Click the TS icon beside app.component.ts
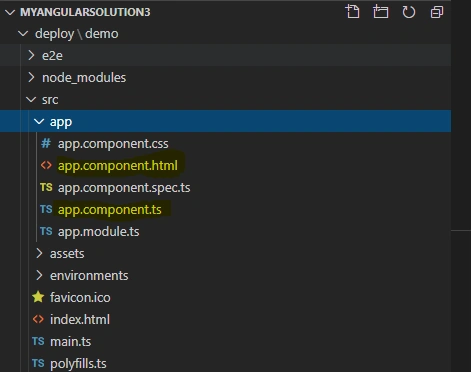Viewport: 472px width, 372px height. coord(46,209)
